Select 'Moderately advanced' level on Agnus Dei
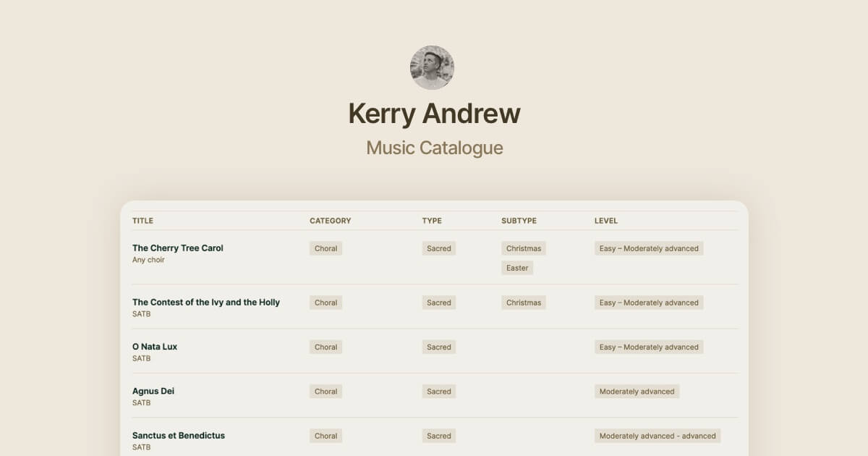The width and height of the screenshot is (868, 456). (x=637, y=391)
